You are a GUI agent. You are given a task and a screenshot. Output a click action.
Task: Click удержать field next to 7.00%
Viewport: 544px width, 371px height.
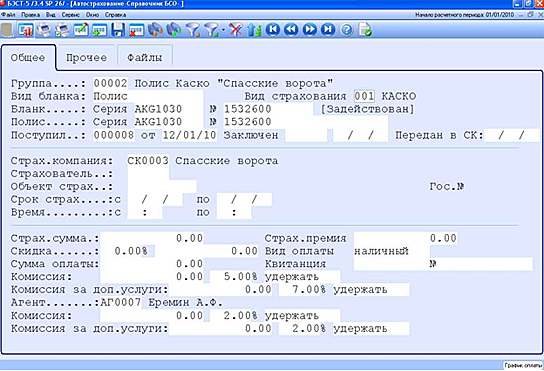371,290
